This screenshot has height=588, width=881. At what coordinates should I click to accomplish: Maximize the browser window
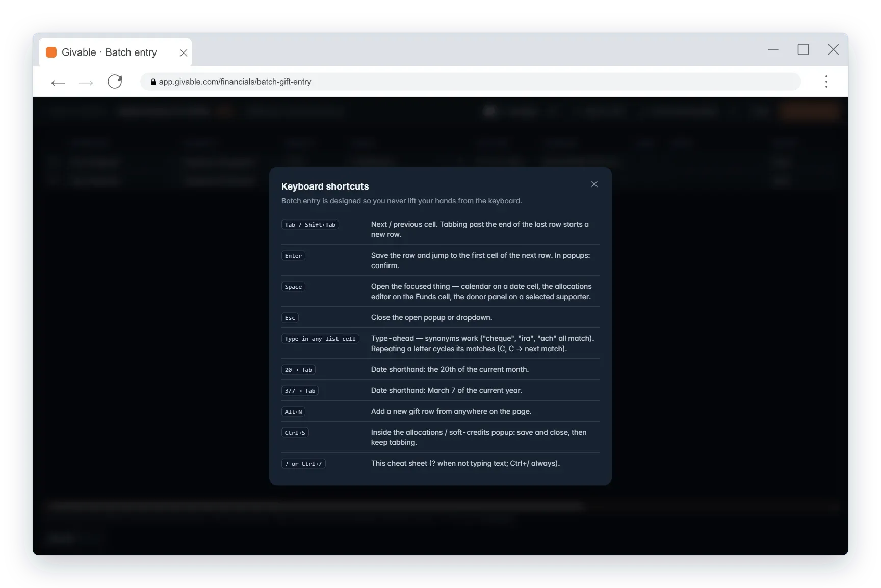coord(803,49)
